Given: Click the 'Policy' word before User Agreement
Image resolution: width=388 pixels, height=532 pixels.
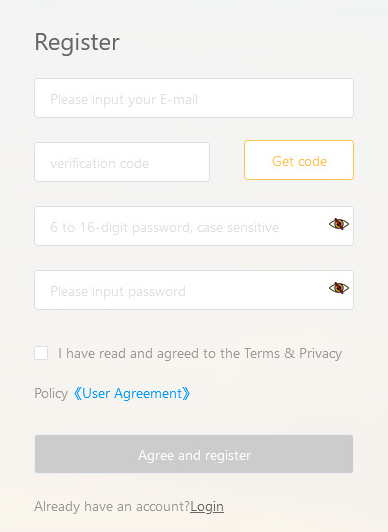Looking at the screenshot, I should (x=51, y=394).
